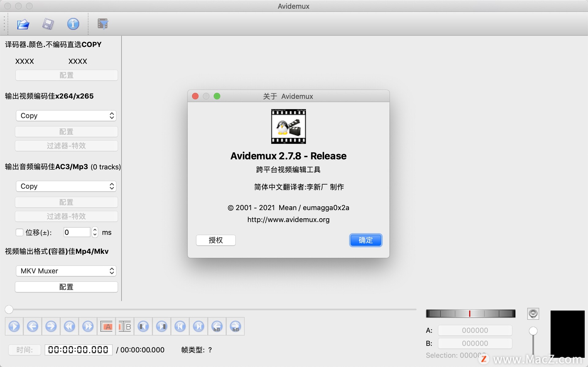Jump to the next keyframe
The image size is (588, 367).
[88, 326]
